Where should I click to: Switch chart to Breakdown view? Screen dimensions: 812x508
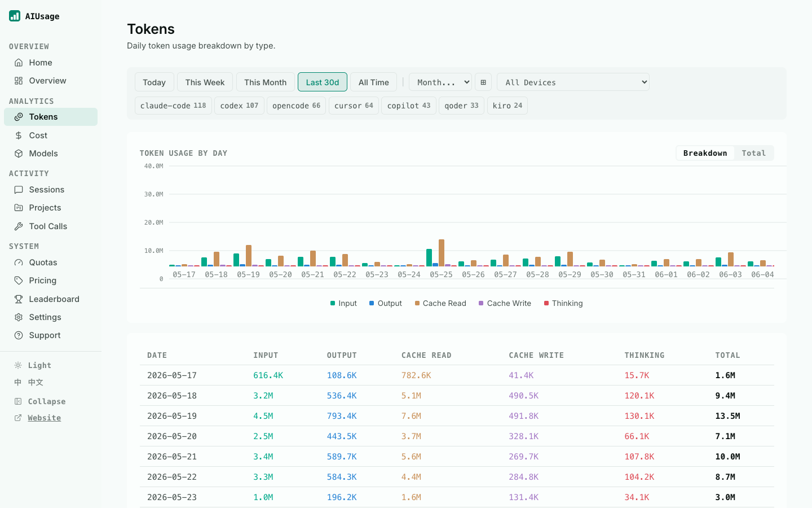(x=705, y=153)
